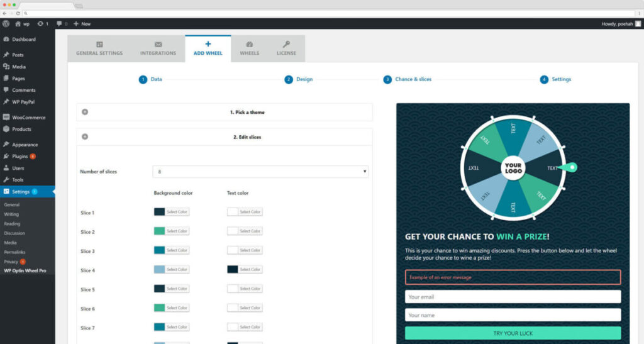644x344 pixels.
Task: Click the 'Your email' input field
Action: (x=513, y=297)
